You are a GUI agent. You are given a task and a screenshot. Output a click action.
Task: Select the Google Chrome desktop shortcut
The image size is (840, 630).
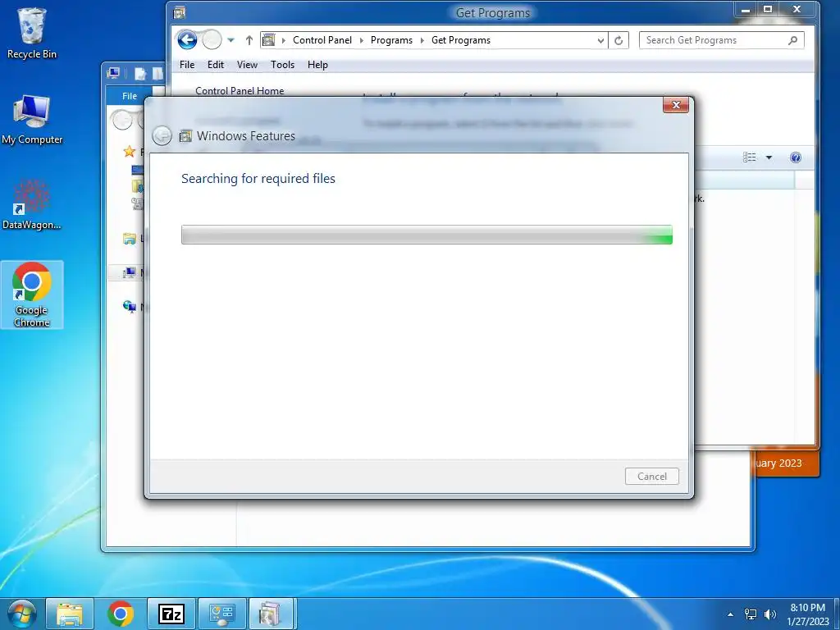point(32,294)
